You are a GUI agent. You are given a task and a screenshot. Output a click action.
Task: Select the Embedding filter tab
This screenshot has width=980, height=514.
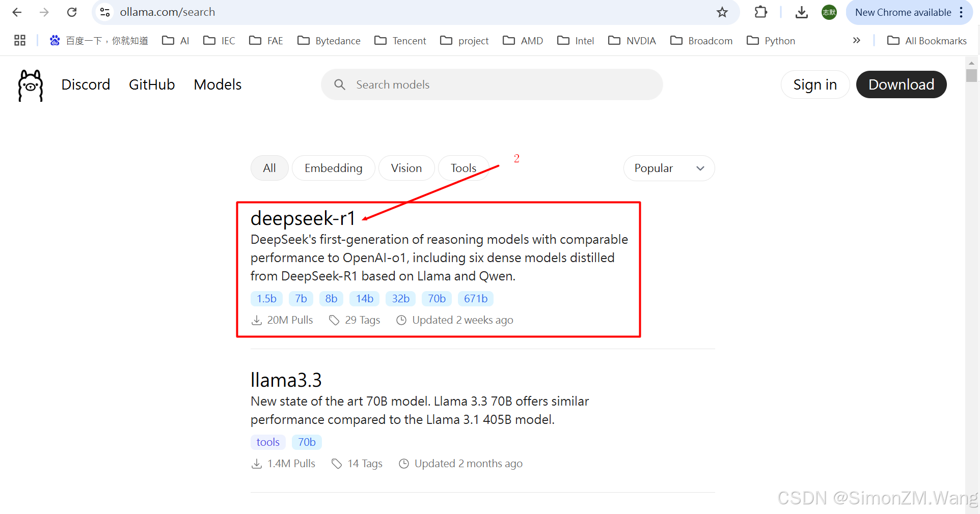[x=334, y=168]
